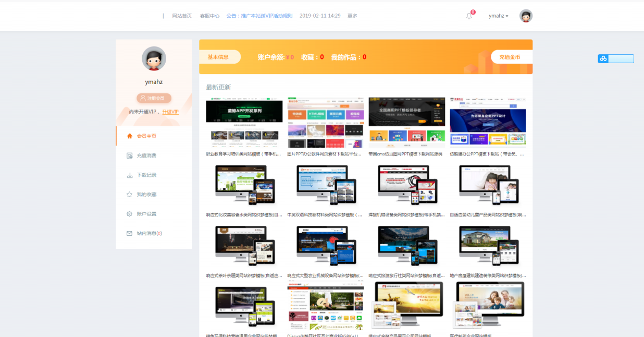Viewport: 644px width, 337px height.
Task: Click the gear icon beside 账户设置
Action: (x=129, y=214)
